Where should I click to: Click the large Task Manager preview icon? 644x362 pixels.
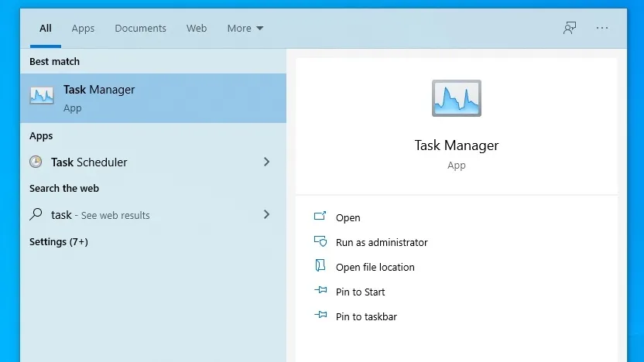point(457,98)
